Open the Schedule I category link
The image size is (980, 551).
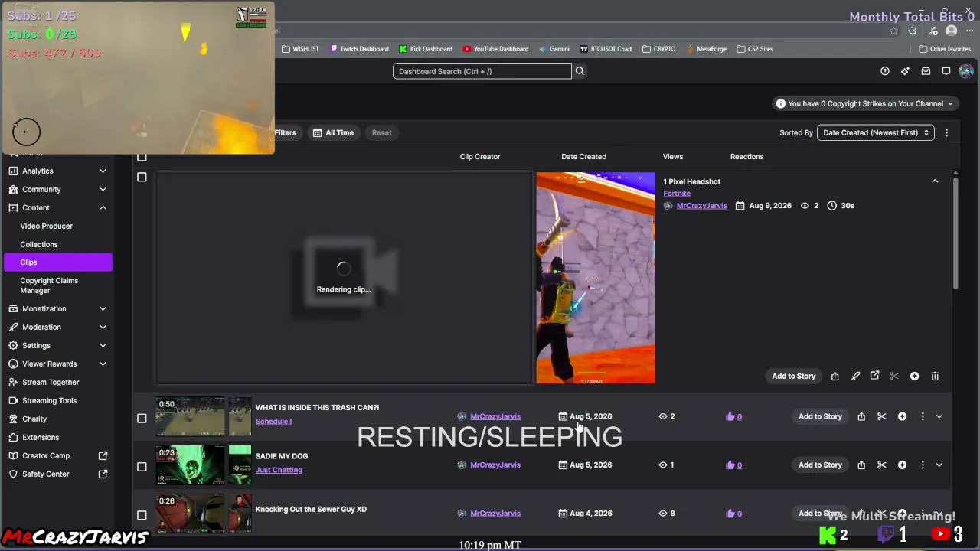pyautogui.click(x=273, y=422)
